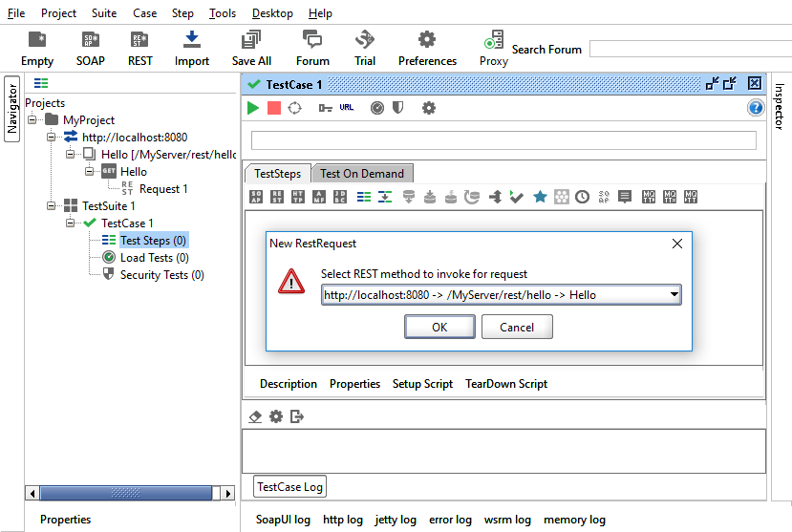Viewport: 792px width, 532px height.
Task: Open the Inspector side panel
Action: click(x=779, y=107)
